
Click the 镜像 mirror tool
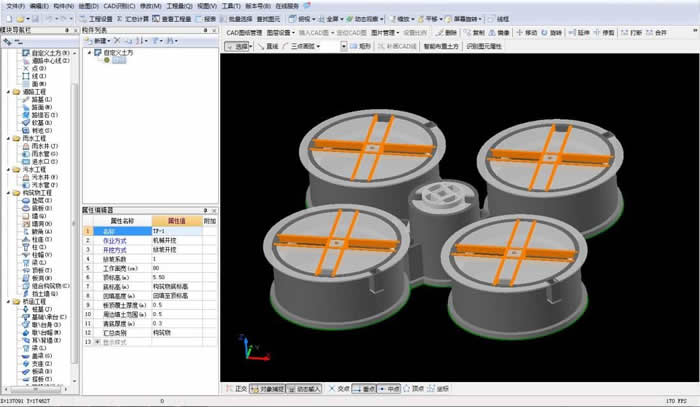pos(499,33)
